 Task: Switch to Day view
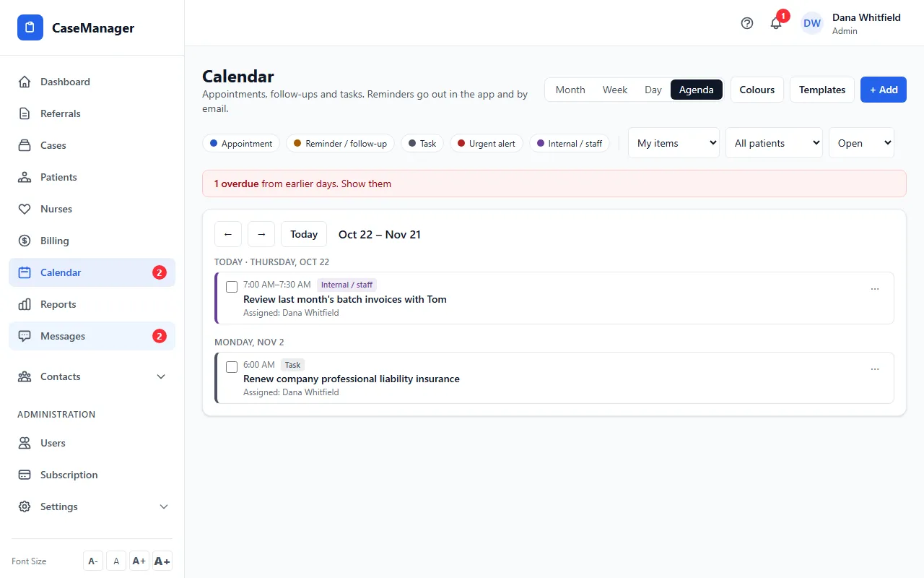coord(653,90)
